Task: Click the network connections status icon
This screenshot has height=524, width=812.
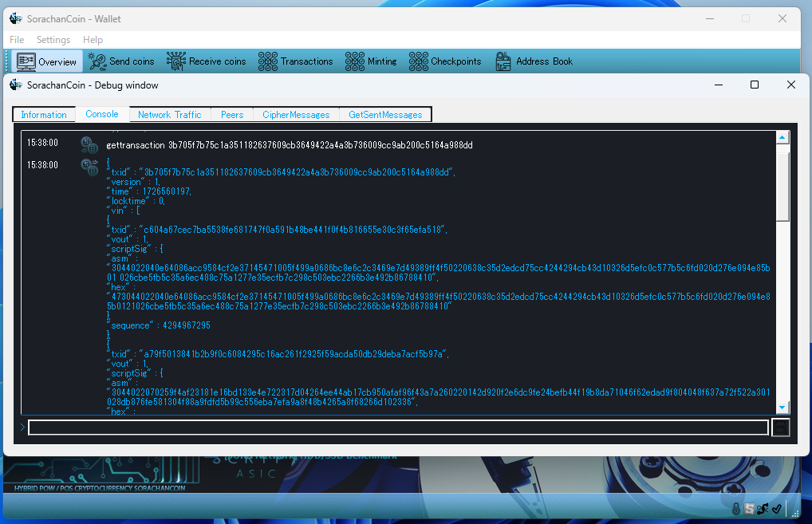Action: (x=763, y=509)
